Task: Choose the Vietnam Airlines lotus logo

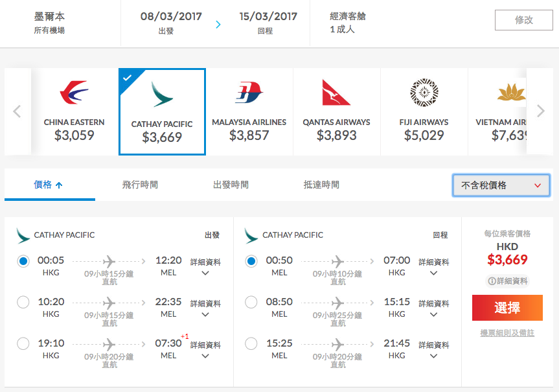Action: [512, 92]
